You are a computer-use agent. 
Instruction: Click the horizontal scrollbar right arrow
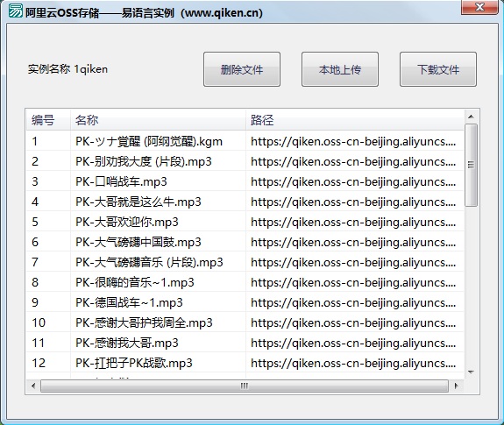pyautogui.click(x=456, y=386)
